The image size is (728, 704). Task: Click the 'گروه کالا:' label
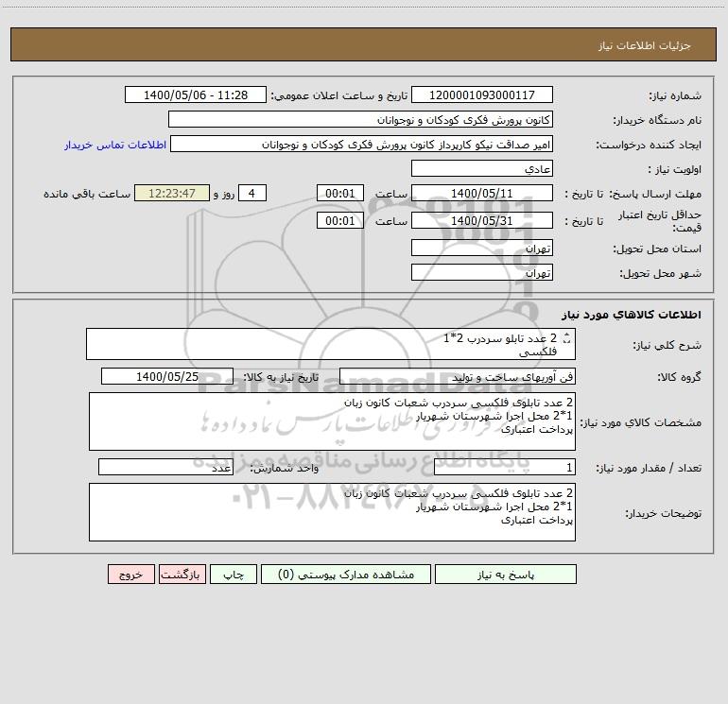coord(679,377)
